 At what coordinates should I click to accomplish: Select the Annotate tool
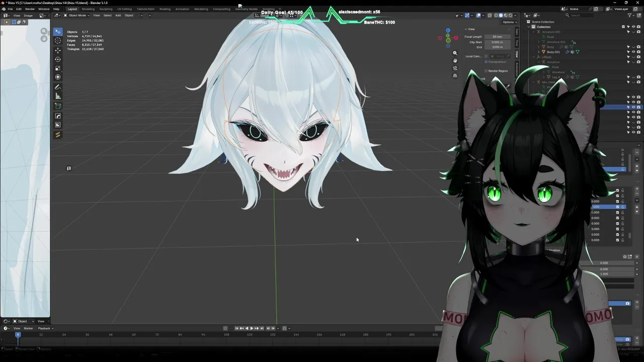tap(58, 87)
